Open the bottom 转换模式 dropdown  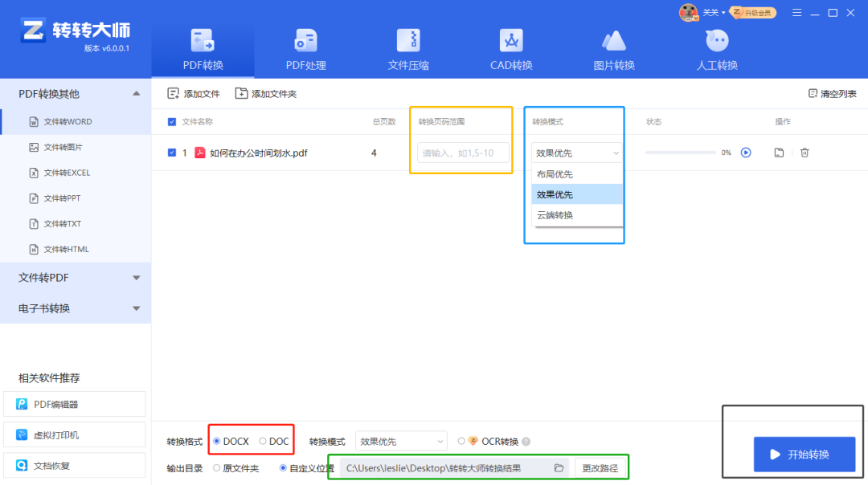pos(400,440)
